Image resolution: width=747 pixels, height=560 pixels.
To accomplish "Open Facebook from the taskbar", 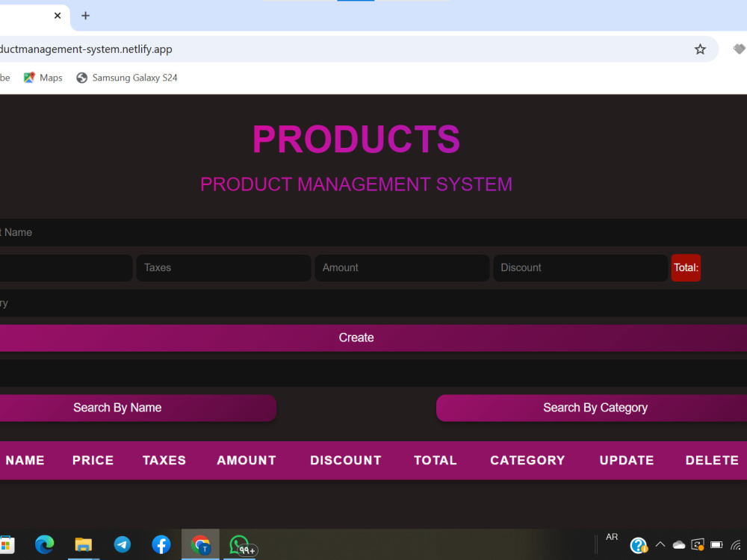I will click(161, 545).
